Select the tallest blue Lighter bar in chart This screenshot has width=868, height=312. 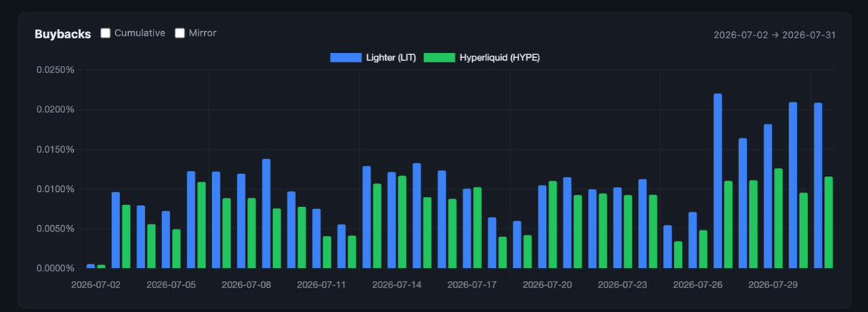[718, 182]
